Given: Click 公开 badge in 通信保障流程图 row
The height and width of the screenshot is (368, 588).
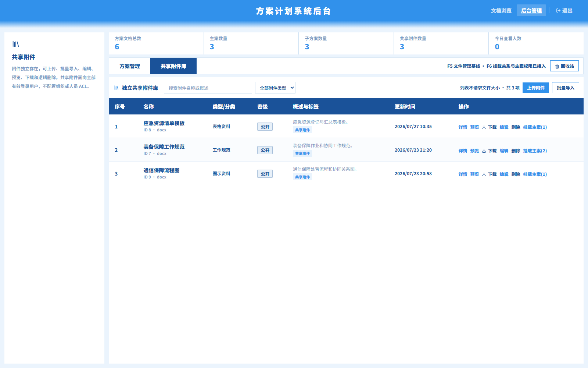Looking at the screenshot, I should click(x=265, y=174).
